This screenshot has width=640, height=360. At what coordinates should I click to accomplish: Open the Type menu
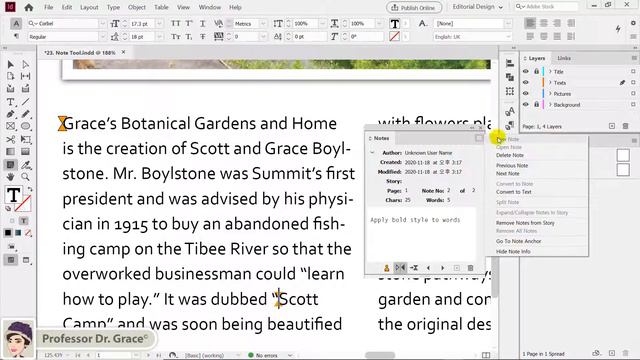point(113,7)
